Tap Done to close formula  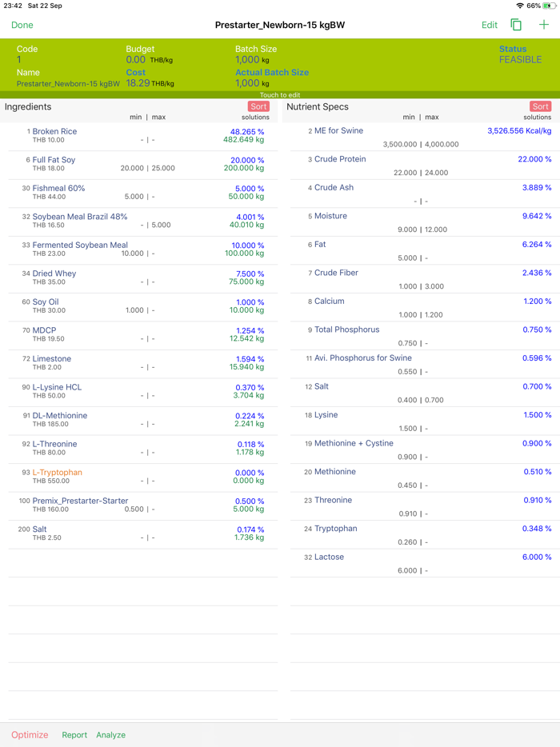[22, 25]
